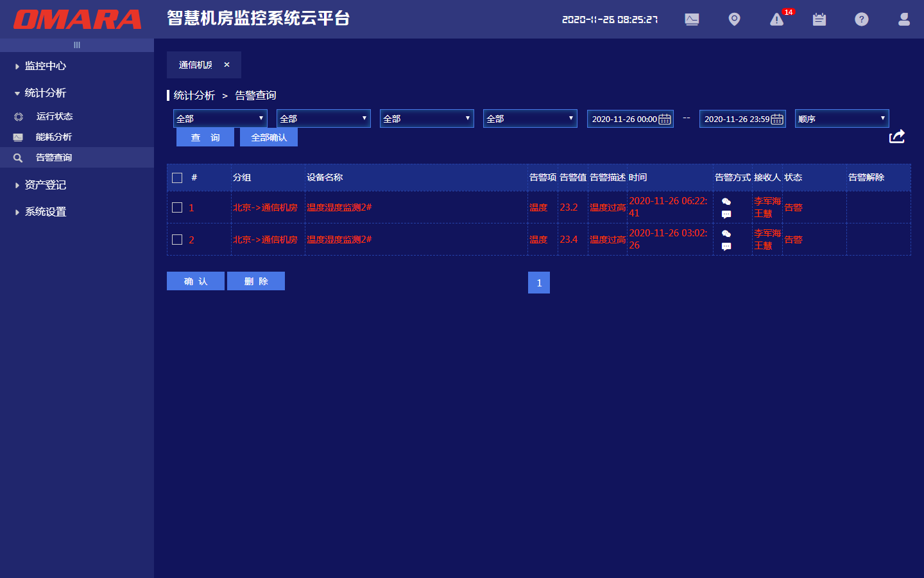Click the 查询 search button
Viewport: 924px width, 578px height.
[x=205, y=137]
